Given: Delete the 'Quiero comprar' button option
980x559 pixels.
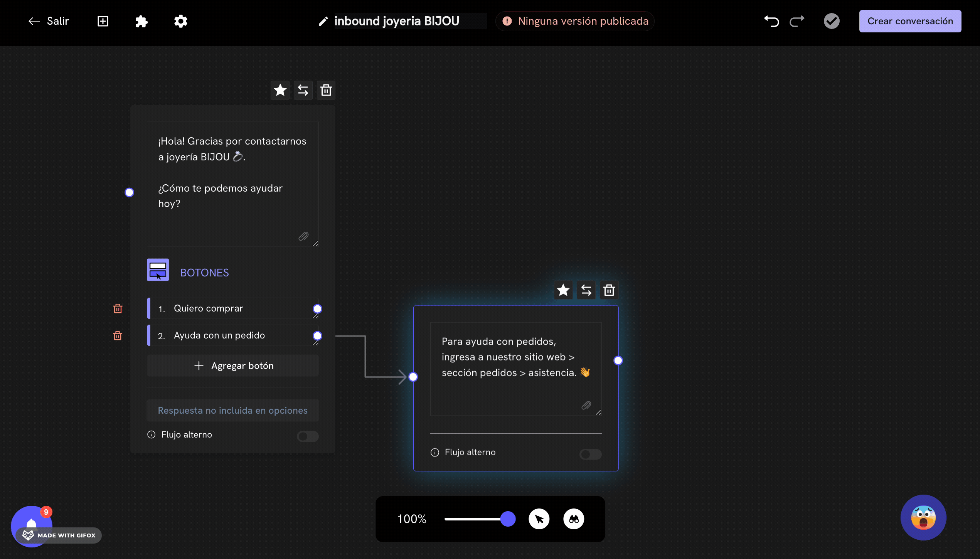Looking at the screenshot, I should pyautogui.click(x=118, y=308).
